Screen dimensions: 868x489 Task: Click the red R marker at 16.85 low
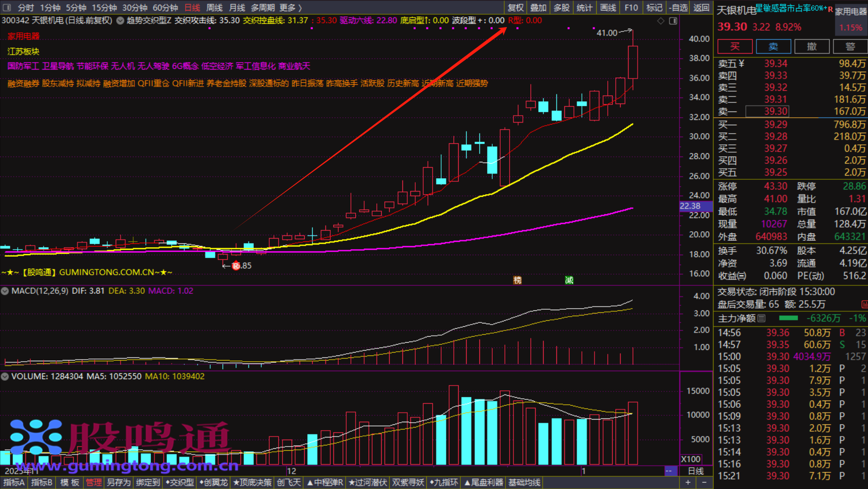click(236, 266)
